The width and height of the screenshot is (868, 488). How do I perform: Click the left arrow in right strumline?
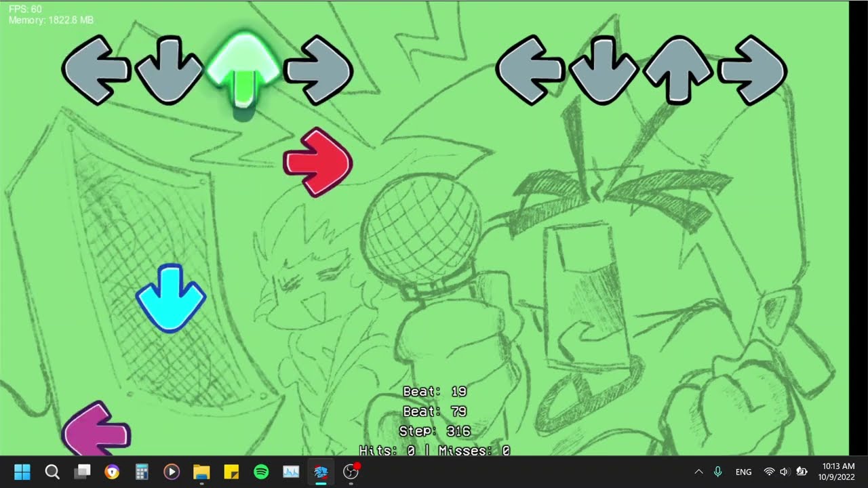coord(530,70)
